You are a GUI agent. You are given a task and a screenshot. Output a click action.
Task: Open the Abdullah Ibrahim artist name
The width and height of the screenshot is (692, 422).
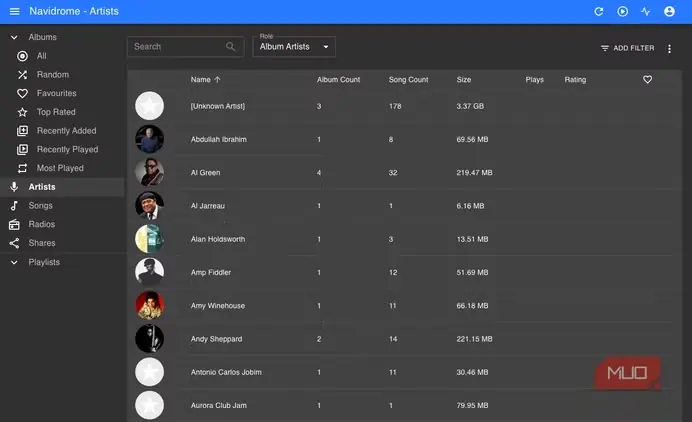coord(218,139)
